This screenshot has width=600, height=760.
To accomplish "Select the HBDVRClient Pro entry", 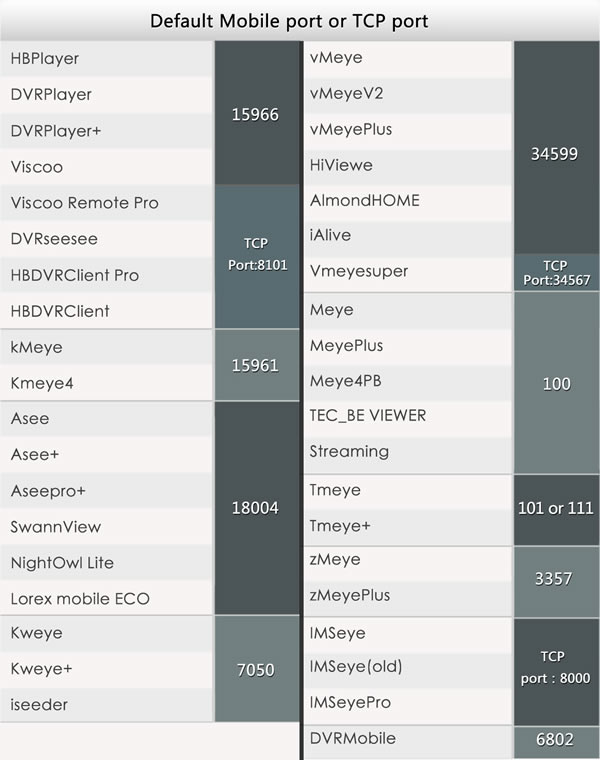I will [x=106, y=275].
